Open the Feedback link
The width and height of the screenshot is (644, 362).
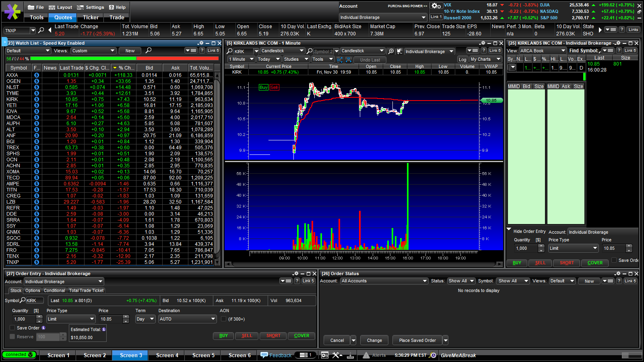276,355
